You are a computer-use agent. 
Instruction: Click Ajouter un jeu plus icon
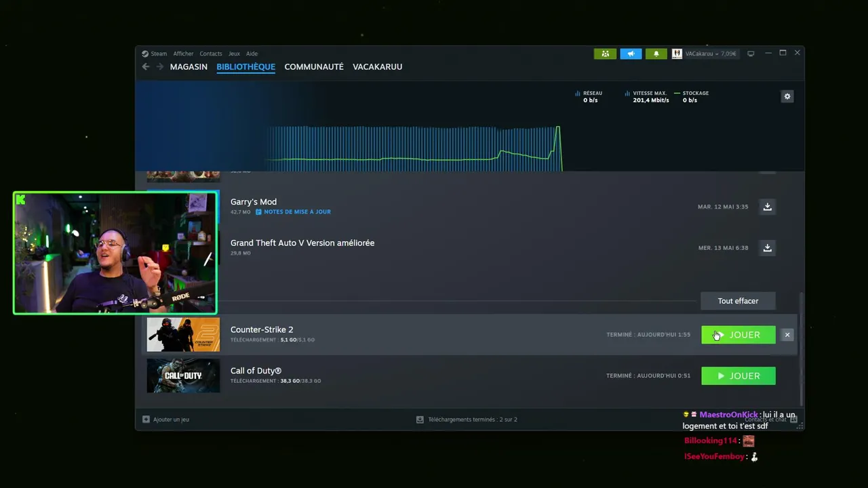coord(146,420)
